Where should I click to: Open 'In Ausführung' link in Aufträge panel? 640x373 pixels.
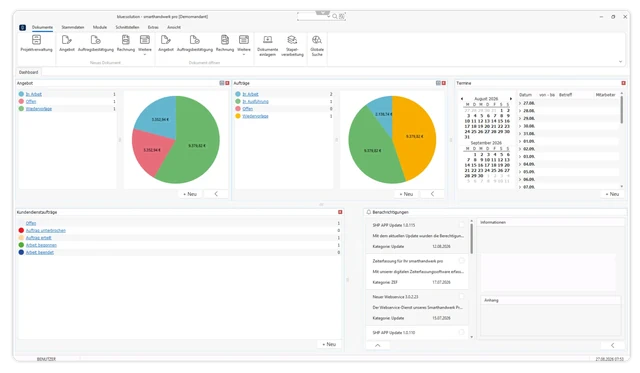[256, 102]
